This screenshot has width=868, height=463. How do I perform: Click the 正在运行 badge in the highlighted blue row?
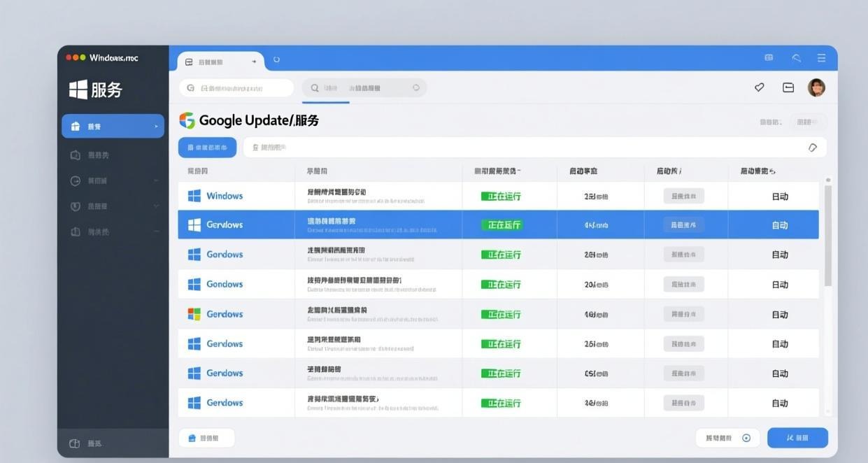pyautogui.click(x=501, y=225)
